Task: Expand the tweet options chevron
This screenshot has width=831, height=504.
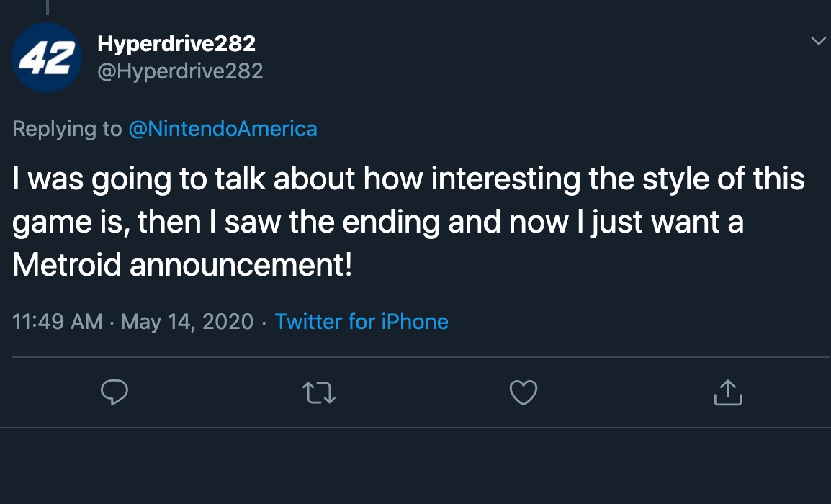Action: coord(818,41)
